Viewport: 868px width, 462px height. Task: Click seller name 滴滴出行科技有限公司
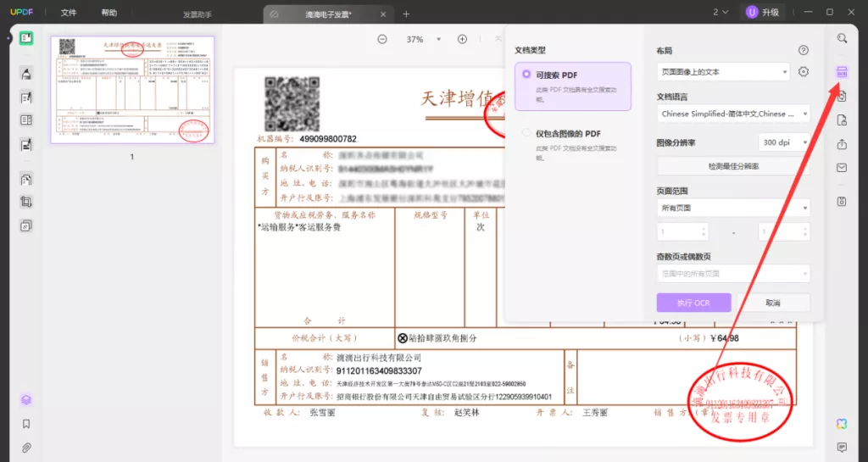pyautogui.click(x=379, y=358)
